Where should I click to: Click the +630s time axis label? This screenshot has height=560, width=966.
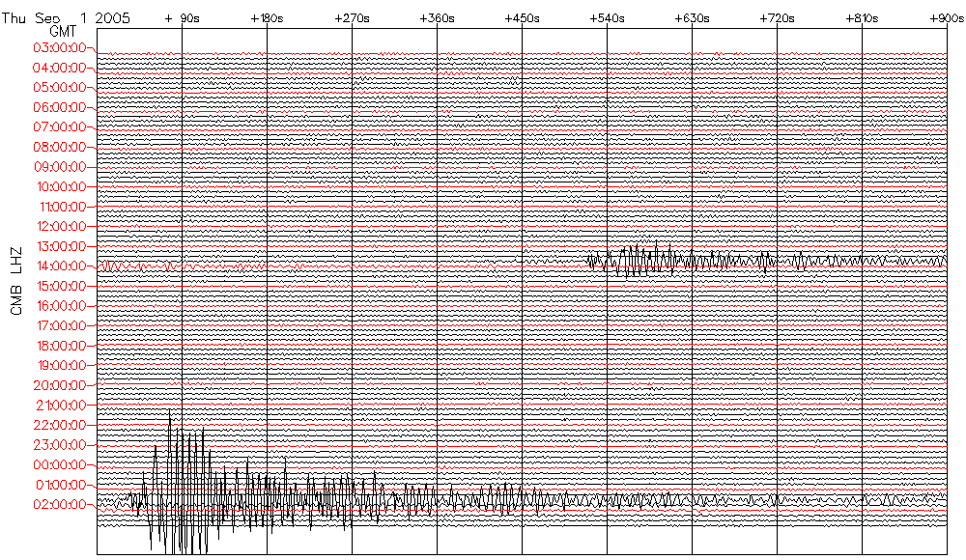pos(692,18)
